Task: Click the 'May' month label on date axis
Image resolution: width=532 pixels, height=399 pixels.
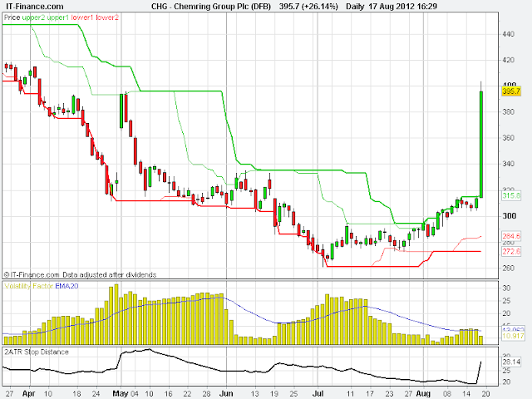Action: coord(121,393)
